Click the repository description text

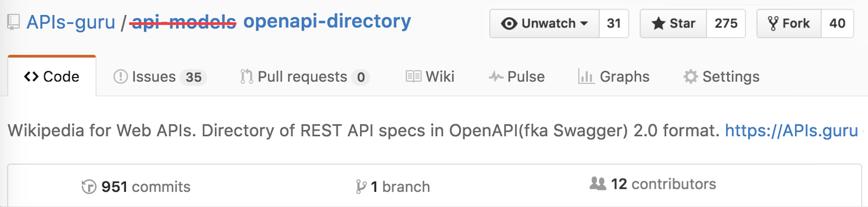tap(364, 131)
